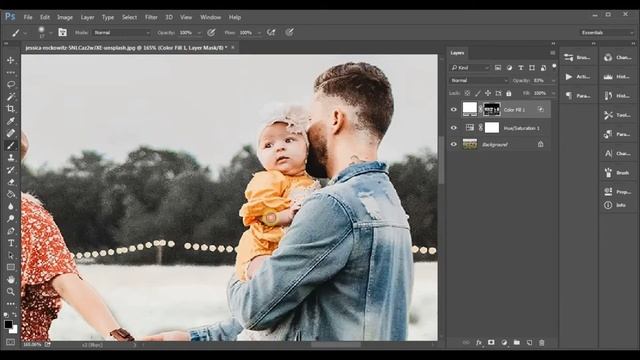Open the Image menu
This screenshot has width=640, height=360.
[65, 17]
